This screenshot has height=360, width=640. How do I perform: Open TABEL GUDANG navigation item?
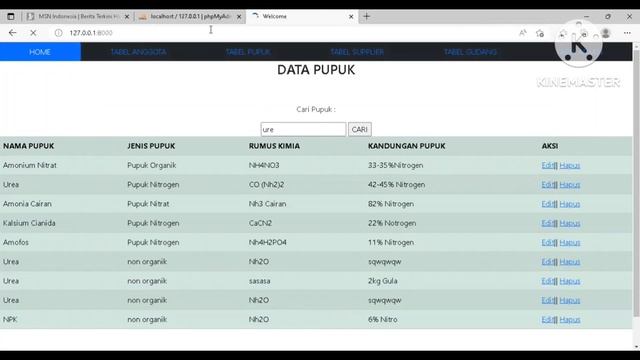coord(470,52)
